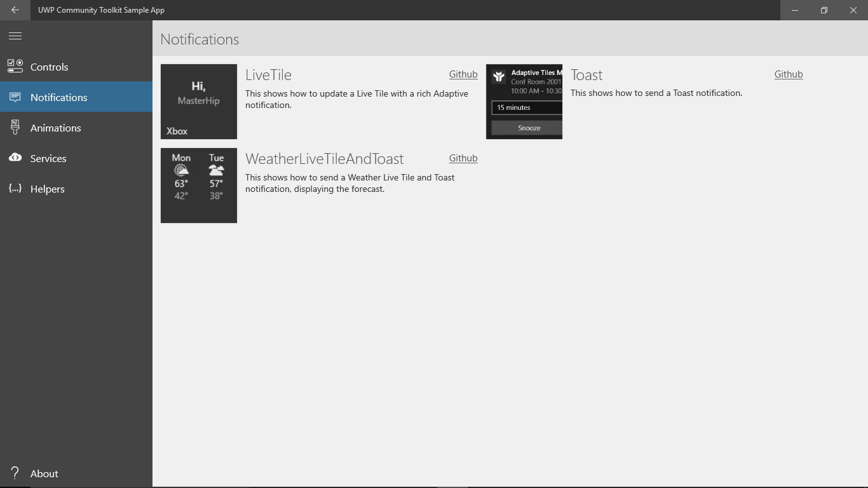Viewport: 868px width, 488px height.
Task: Click the About question mark icon
Action: pyautogui.click(x=15, y=473)
